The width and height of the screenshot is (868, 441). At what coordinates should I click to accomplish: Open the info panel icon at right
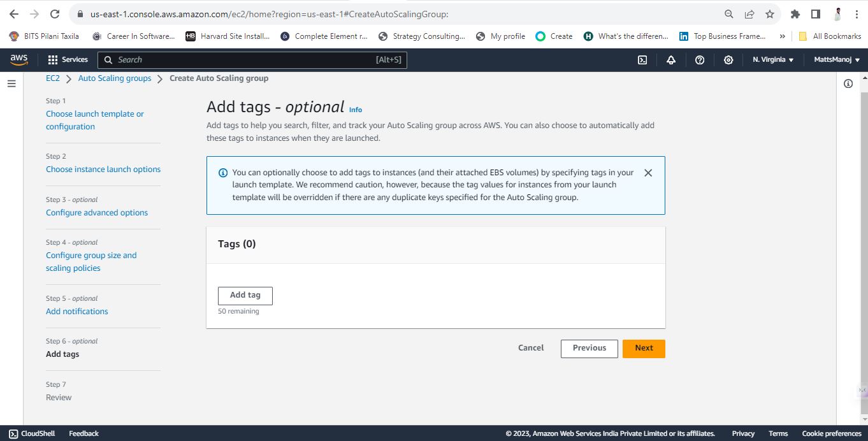[848, 83]
